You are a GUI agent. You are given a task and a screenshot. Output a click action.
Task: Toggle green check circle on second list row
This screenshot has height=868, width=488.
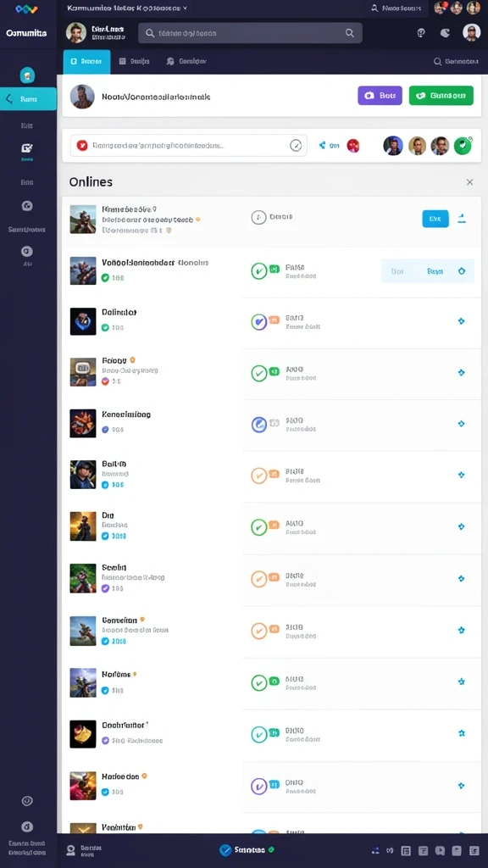pos(258,270)
